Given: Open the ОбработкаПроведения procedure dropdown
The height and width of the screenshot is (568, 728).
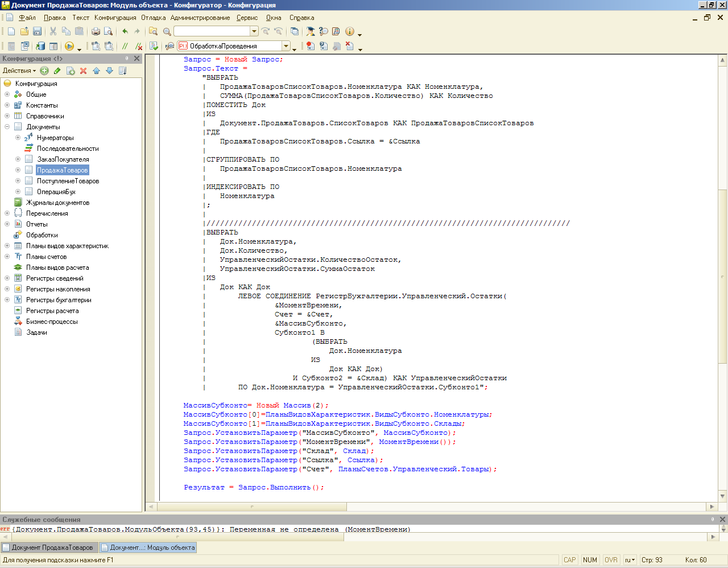Looking at the screenshot, I should (286, 46).
